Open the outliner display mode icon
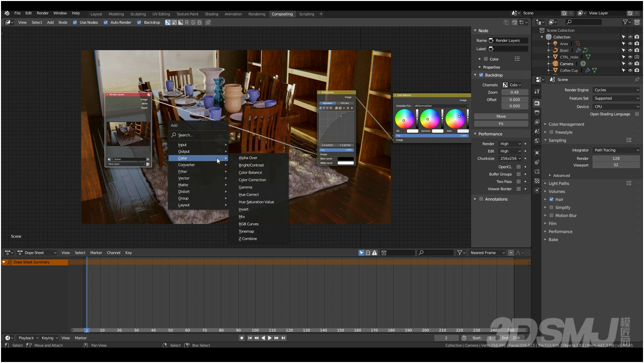This screenshot has width=644, height=363. click(x=553, y=22)
